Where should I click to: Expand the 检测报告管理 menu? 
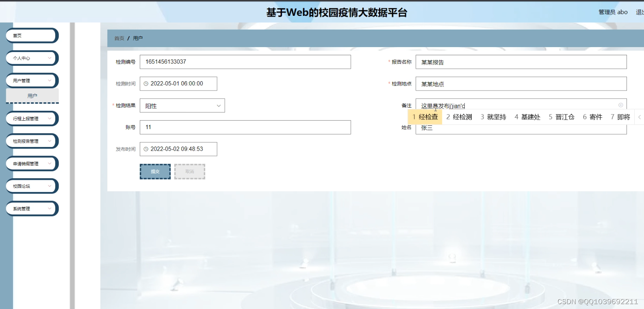tap(32, 141)
